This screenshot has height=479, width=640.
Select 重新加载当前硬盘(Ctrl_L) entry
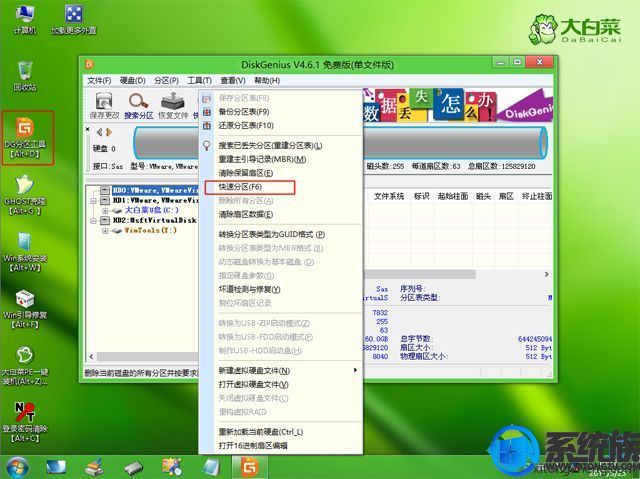(x=281, y=432)
